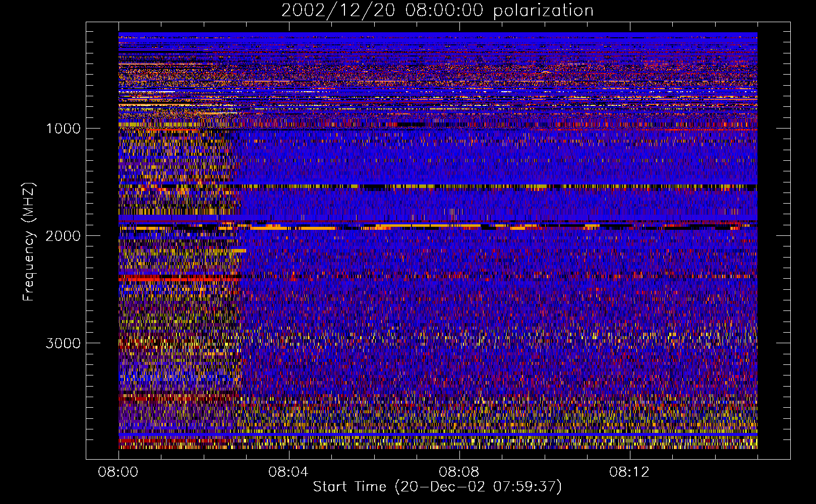
Task: Click the 08:08 time tick label
Action: pyautogui.click(x=459, y=472)
